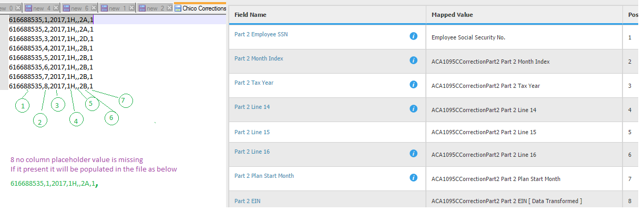Select the Part 2 Plan Start Month link
The height and width of the screenshot is (211, 644).
pos(264,176)
